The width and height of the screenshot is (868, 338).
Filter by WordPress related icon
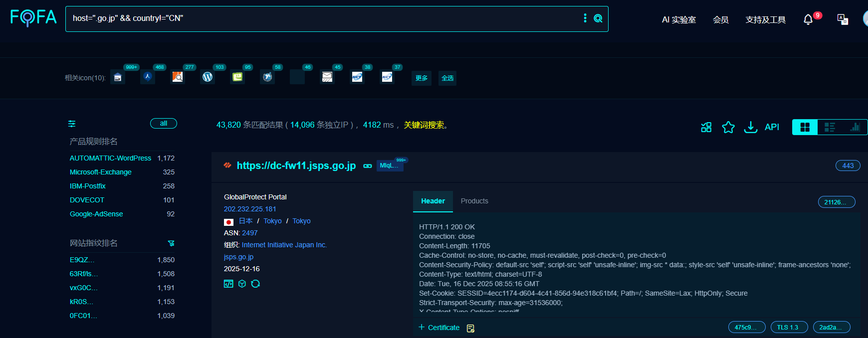click(x=208, y=77)
